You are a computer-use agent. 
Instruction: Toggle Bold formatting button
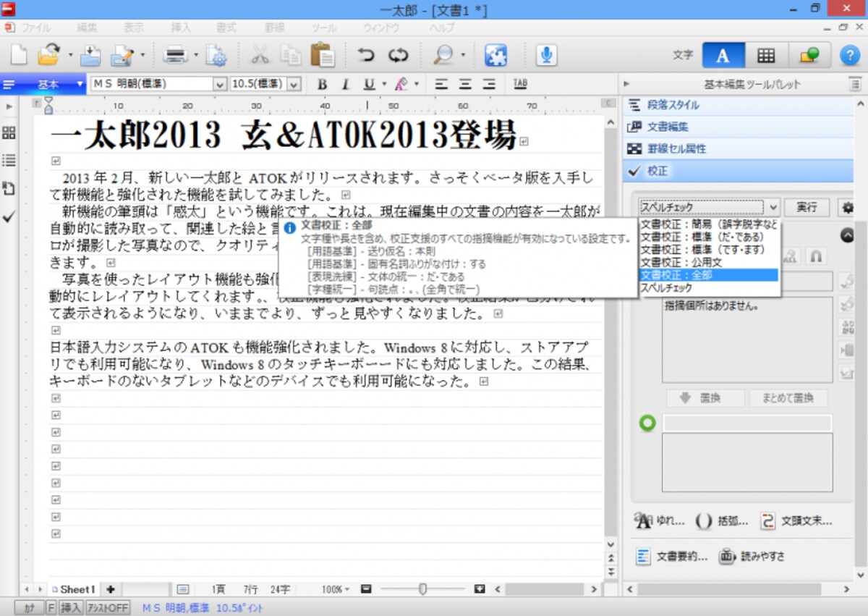323,85
